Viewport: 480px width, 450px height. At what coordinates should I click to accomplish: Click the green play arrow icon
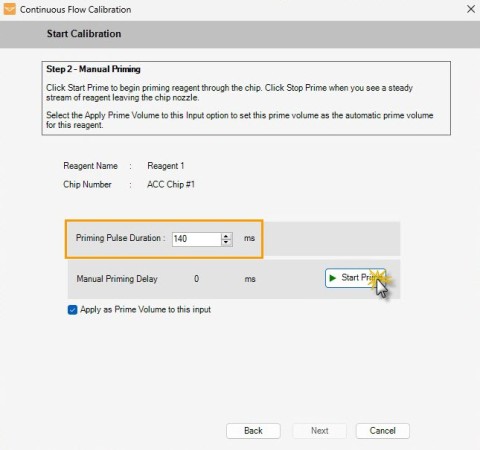coord(332,278)
